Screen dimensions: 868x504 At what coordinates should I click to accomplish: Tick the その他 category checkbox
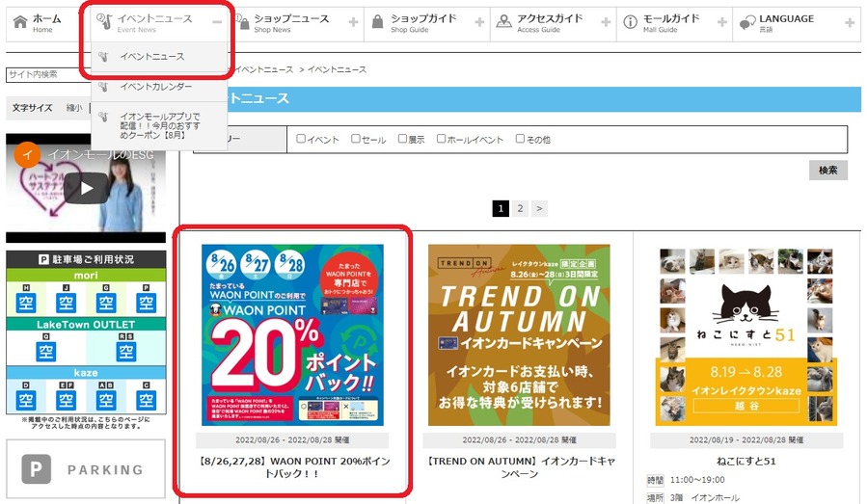[520, 139]
